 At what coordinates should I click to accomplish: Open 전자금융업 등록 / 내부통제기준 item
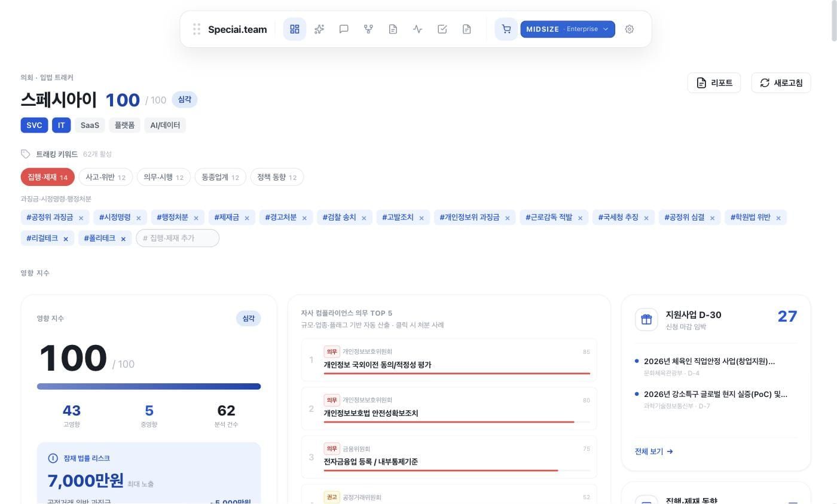tap(449, 457)
